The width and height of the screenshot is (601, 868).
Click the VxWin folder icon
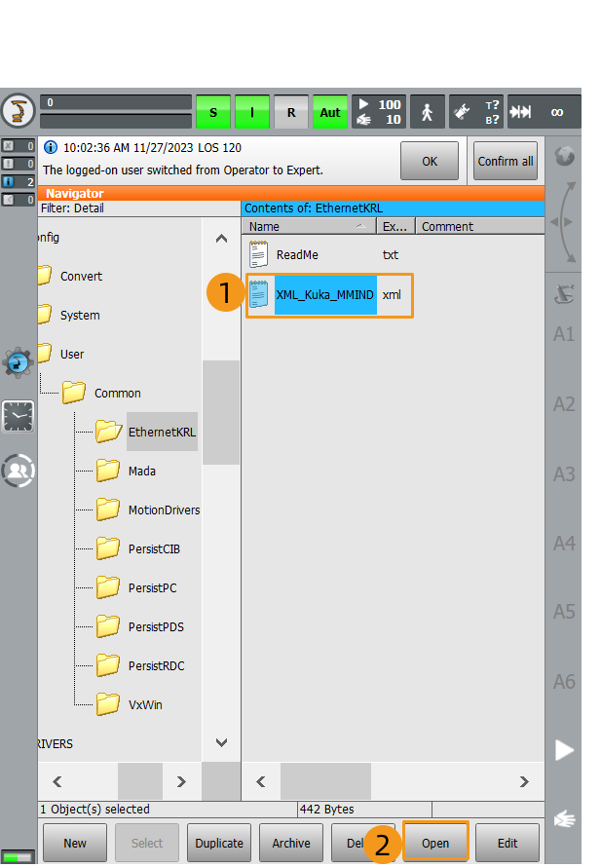[108, 704]
